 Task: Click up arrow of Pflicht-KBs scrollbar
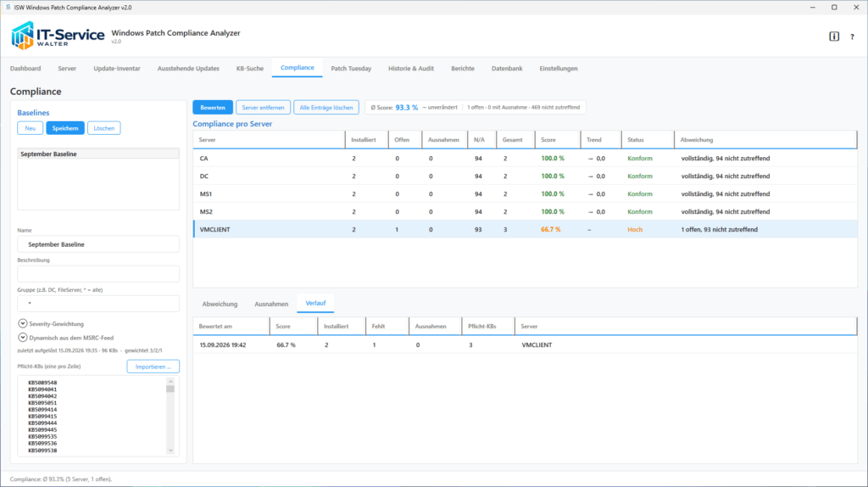170,381
